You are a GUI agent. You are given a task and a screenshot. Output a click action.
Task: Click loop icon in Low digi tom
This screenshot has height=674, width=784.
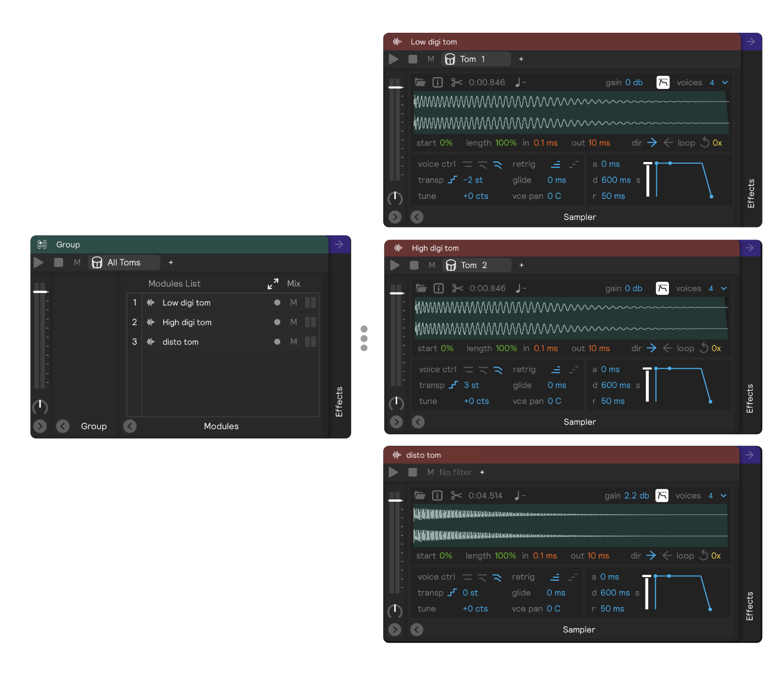704,142
